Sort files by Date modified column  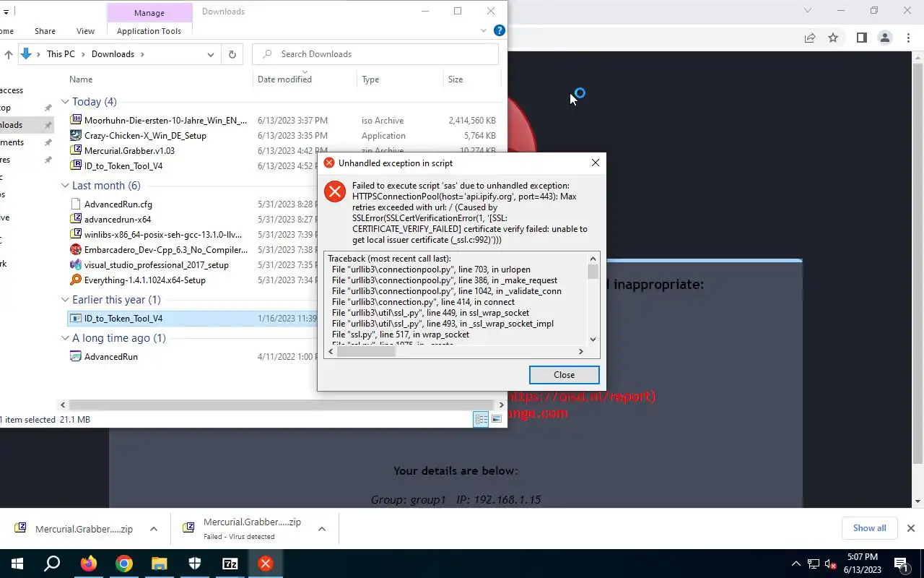[284, 79]
